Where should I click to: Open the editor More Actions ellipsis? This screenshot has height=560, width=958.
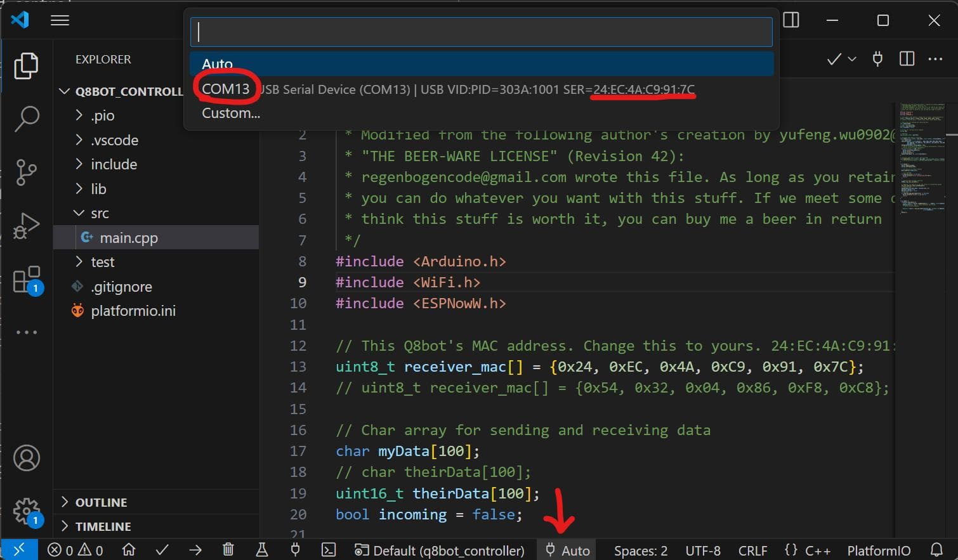(935, 59)
